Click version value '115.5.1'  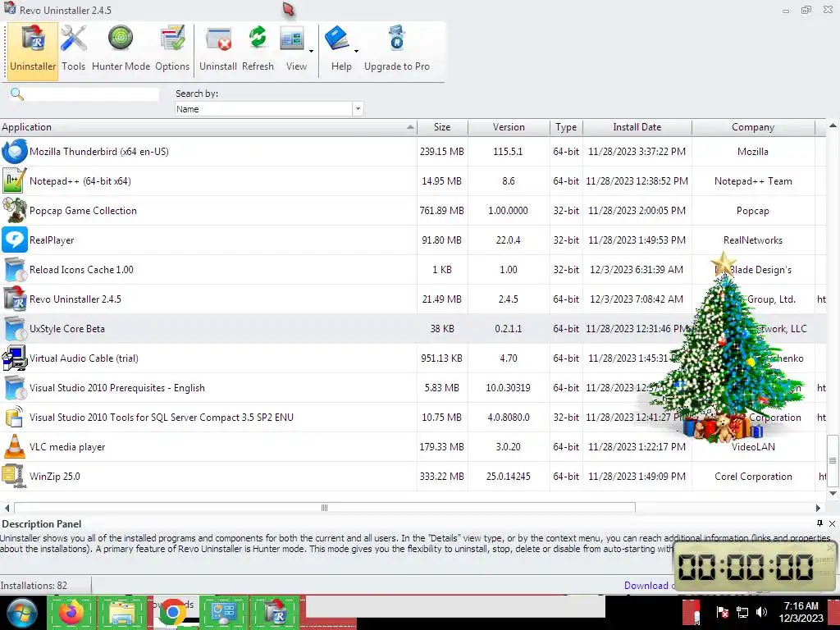click(x=508, y=152)
